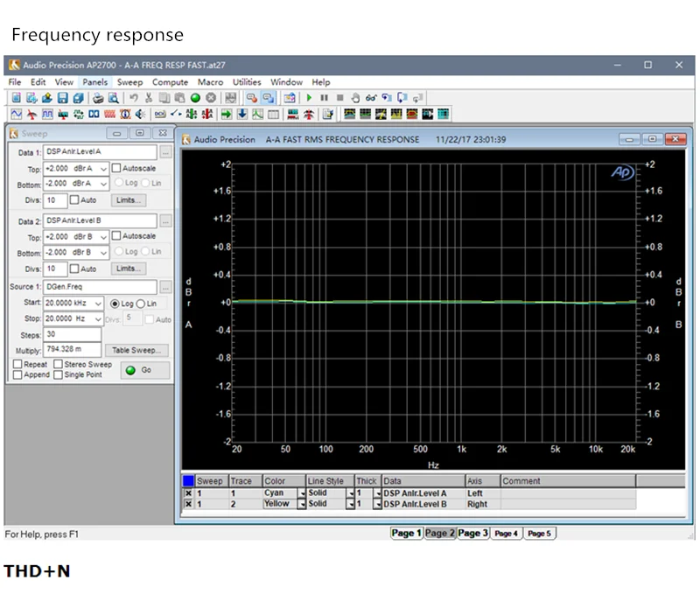Viewport: 700px width, 601px height.
Task: Click the cut (scissors) toolbar icon
Action: click(x=150, y=98)
